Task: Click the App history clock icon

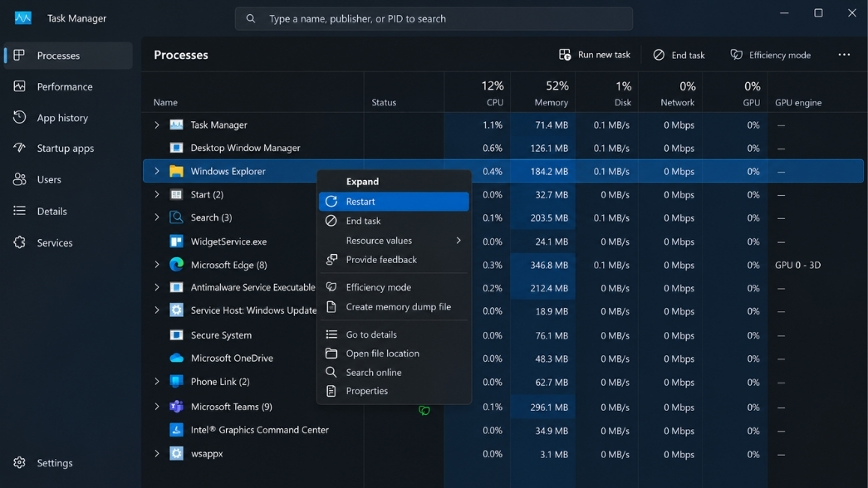Action: [19, 117]
